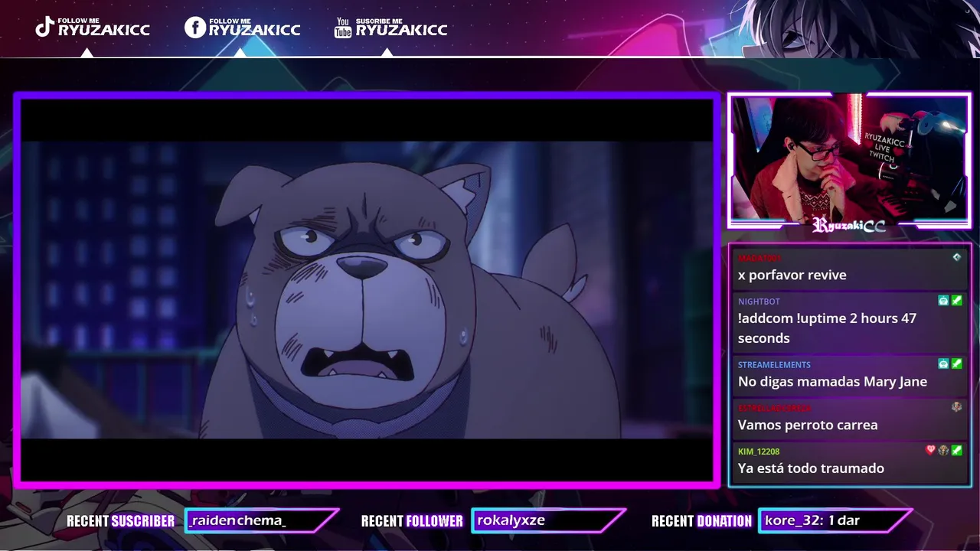Click the green sword badge on NIGHTBOT's message
Viewport: 980px width, 551px height.
click(x=956, y=301)
